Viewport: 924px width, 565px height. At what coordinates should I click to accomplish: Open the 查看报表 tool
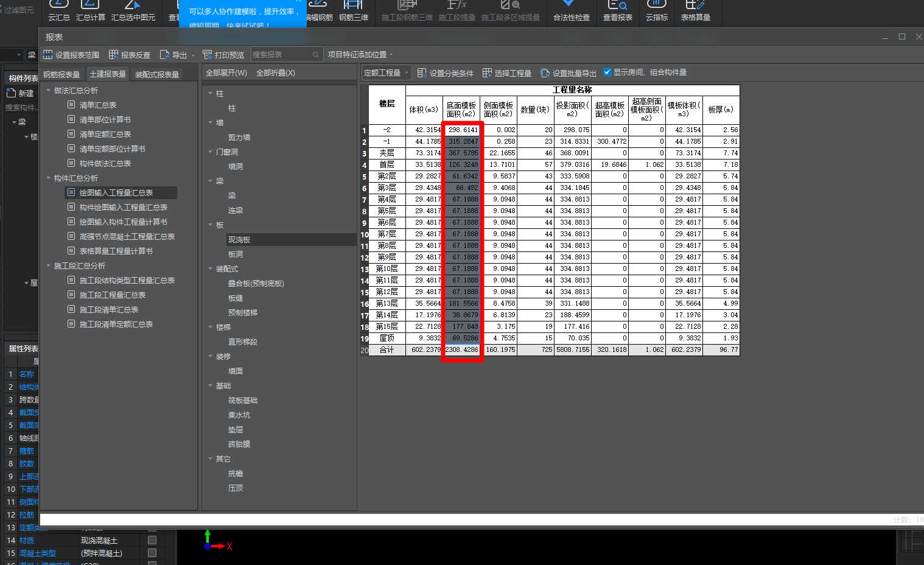[x=618, y=11]
